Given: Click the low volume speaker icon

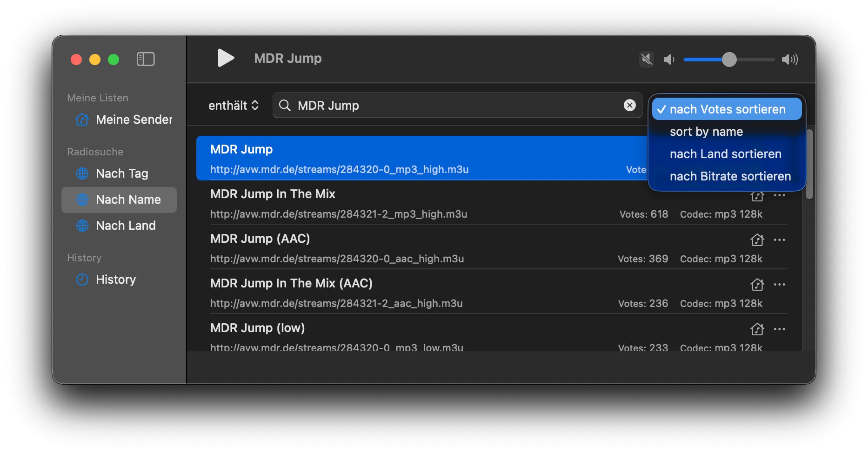Looking at the screenshot, I should (668, 60).
